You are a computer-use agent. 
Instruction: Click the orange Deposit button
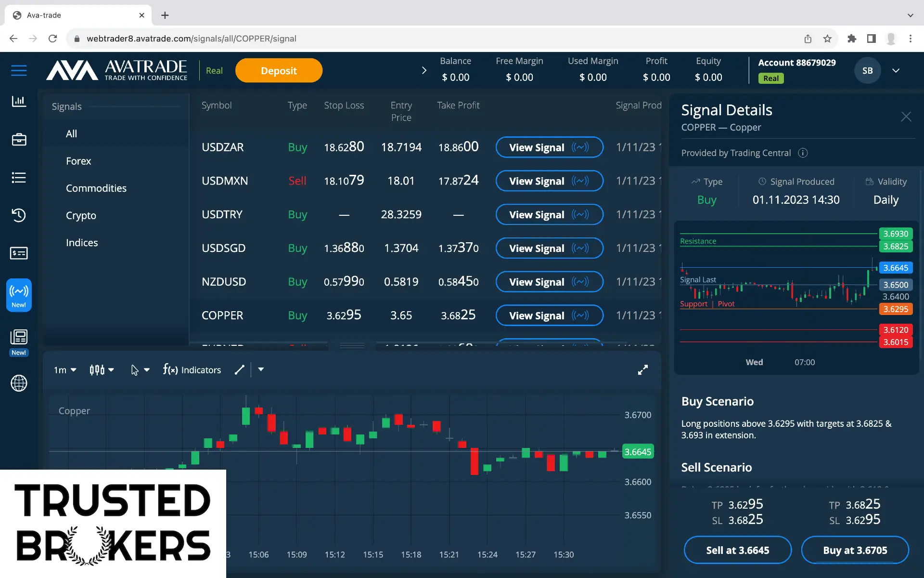pos(279,70)
